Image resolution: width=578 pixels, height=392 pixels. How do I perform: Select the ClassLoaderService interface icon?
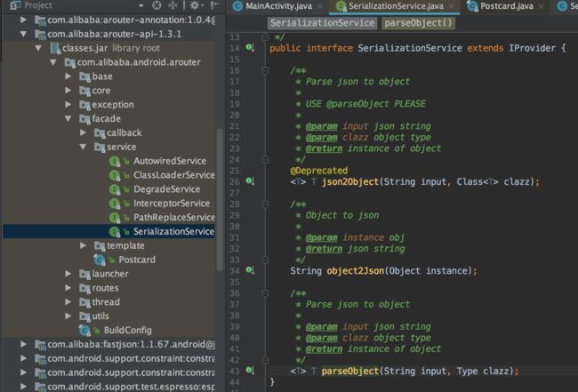click(x=115, y=175)
